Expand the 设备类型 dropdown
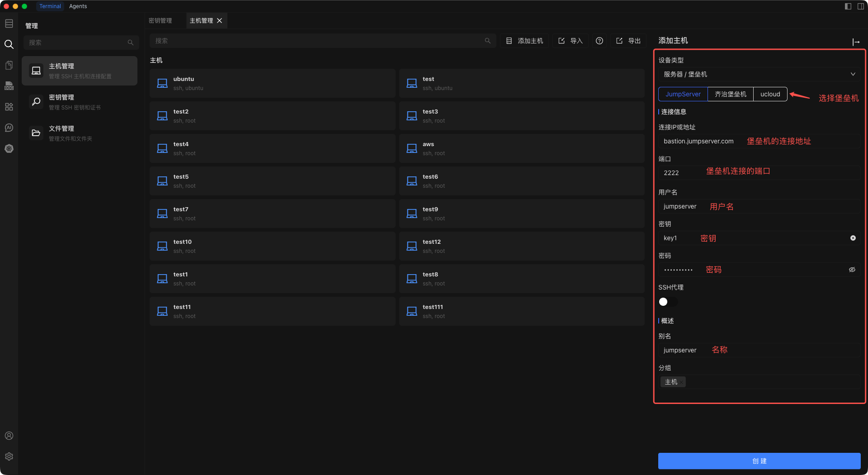Viewport: 868px width, 475px height. (x=759, y=74)
